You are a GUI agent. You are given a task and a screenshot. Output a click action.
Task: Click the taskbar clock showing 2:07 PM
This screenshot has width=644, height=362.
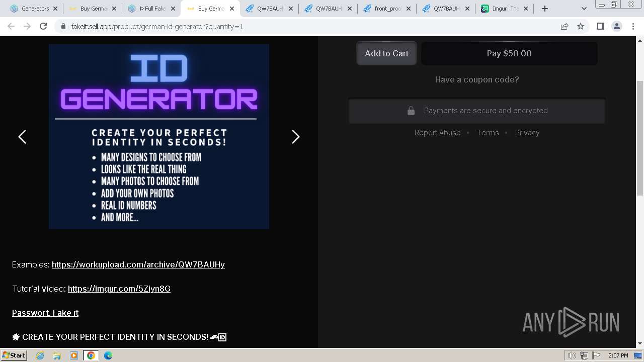(618, 355)
